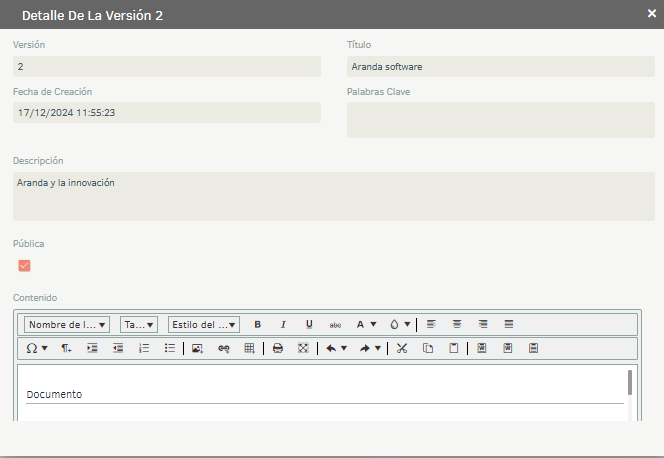Click the Versión field

[167, 66]
